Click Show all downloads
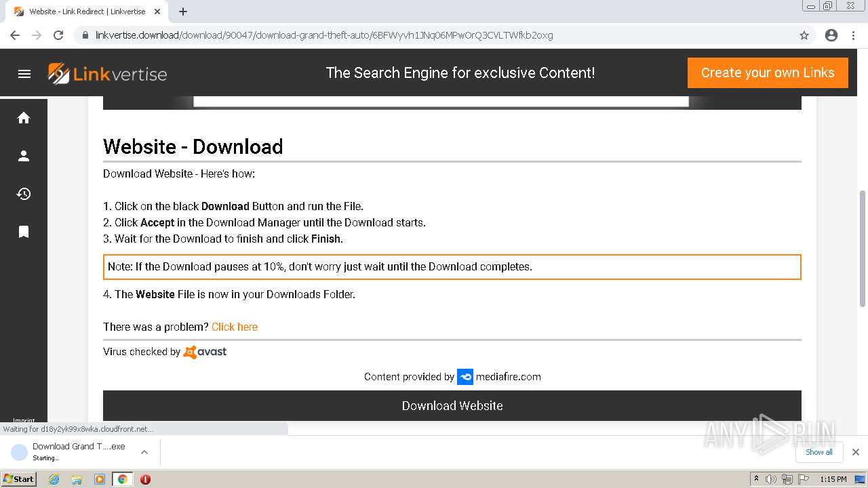Screen dimensions: 868x488 (x=819, y=452)
